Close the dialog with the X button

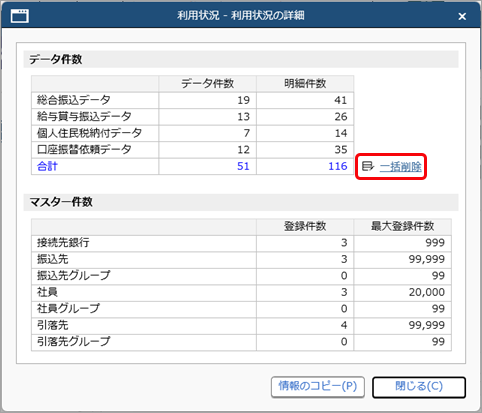click(x=462, y=16)
